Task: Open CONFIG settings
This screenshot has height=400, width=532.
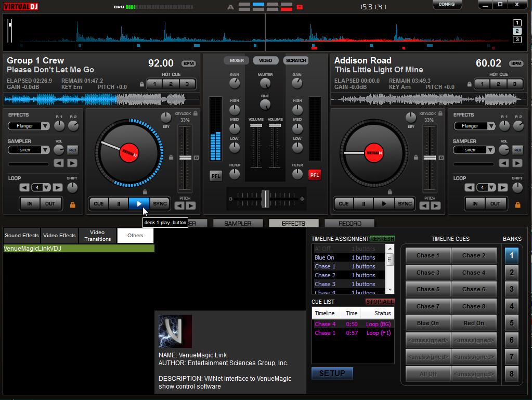Action: point(447,4)
